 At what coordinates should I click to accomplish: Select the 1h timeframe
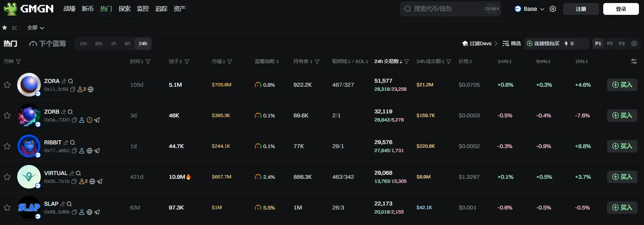pyautogui.click(x=114, y=44)
